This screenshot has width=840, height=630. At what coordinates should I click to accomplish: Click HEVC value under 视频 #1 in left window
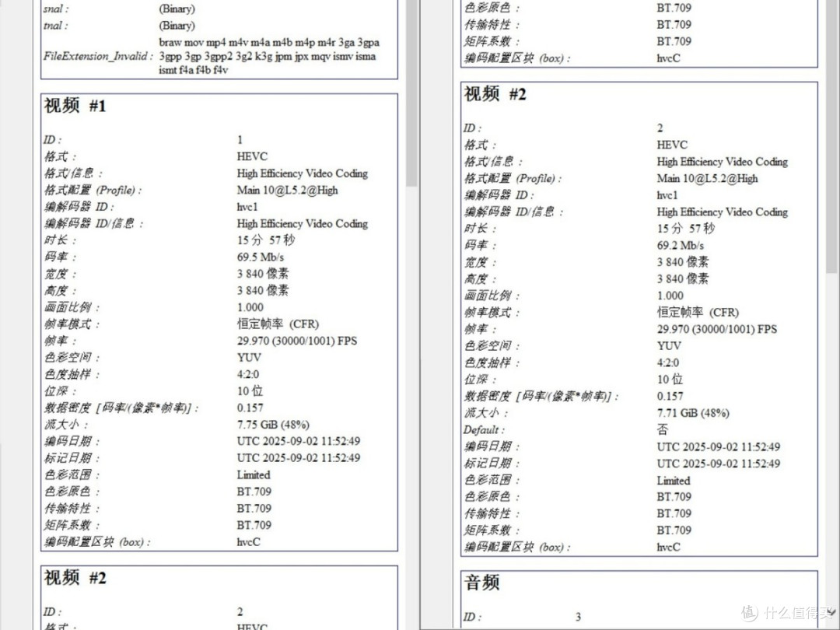point(252,156)
